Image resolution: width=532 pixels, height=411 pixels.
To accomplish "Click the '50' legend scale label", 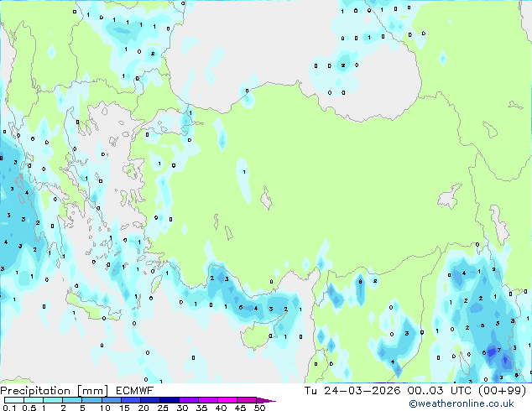I will coord(259,408).
